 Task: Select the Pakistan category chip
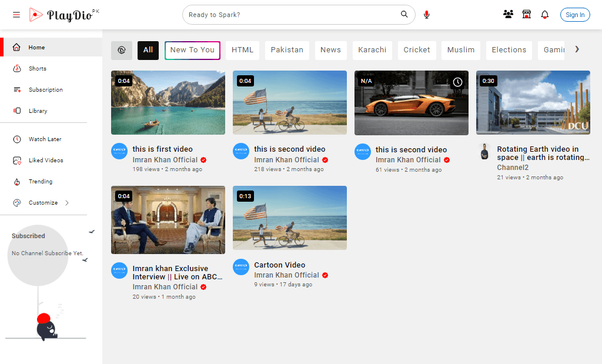287,51
